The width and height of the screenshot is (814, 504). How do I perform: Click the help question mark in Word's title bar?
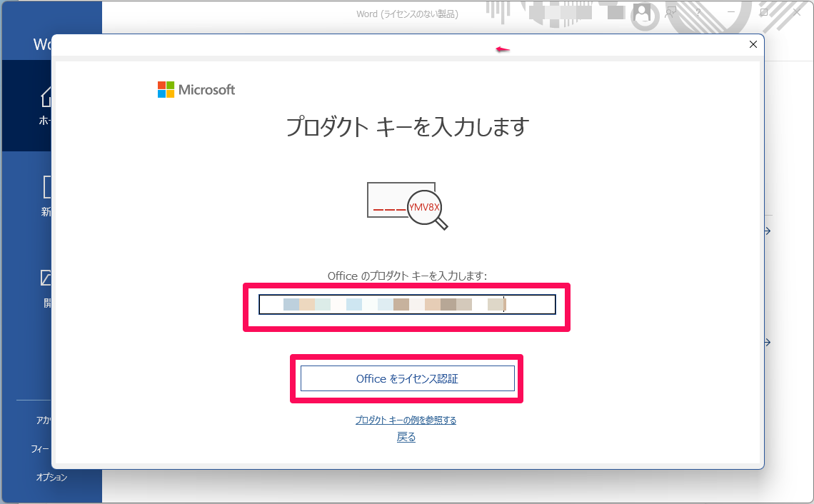click(698, 12)
